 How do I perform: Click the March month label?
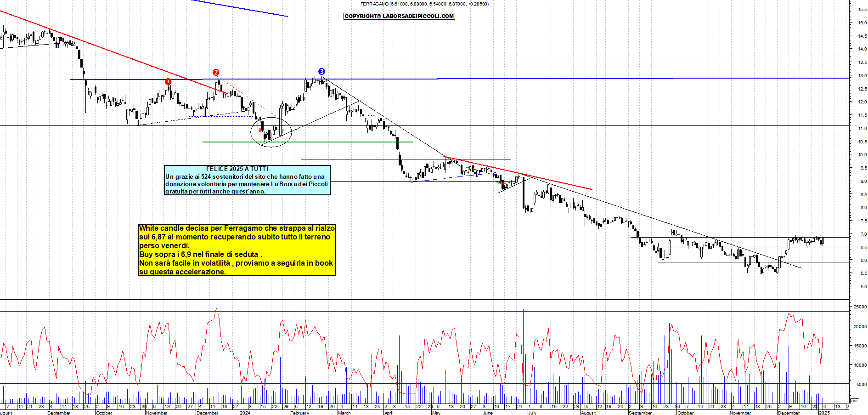pyautogui.click(x=344, y=413)
